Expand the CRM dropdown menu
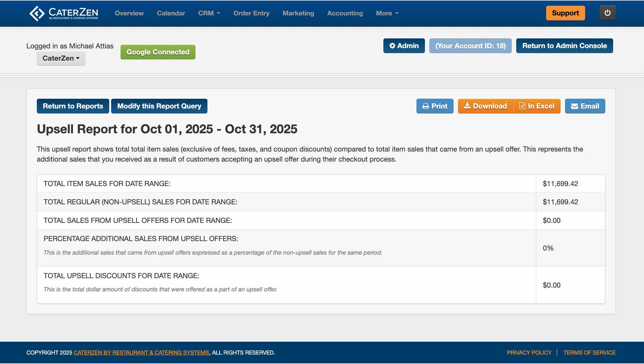The height and width of the screenshot is (364, 644). tap(209, 13)
